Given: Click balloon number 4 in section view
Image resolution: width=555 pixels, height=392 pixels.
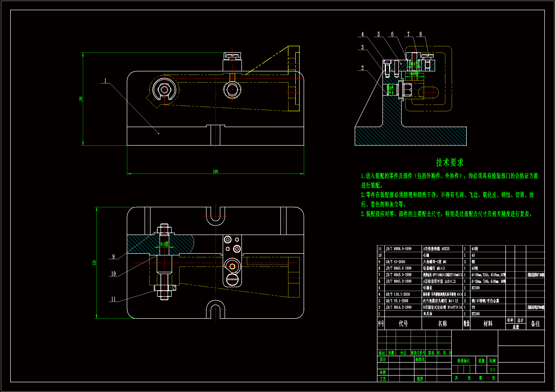Looking at the screenshot, I should (x=362, y=34).
